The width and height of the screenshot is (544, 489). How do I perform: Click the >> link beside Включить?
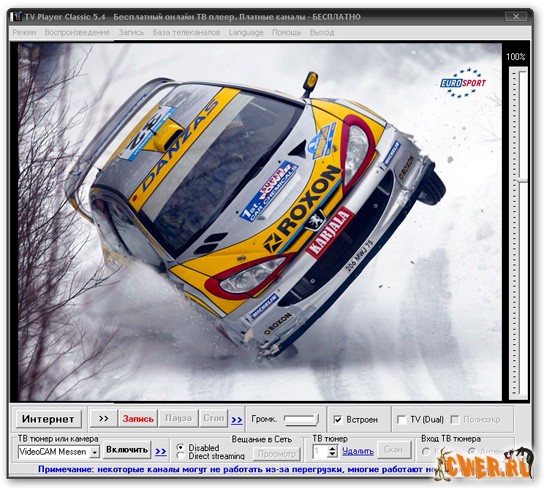(x=161, y=452)
